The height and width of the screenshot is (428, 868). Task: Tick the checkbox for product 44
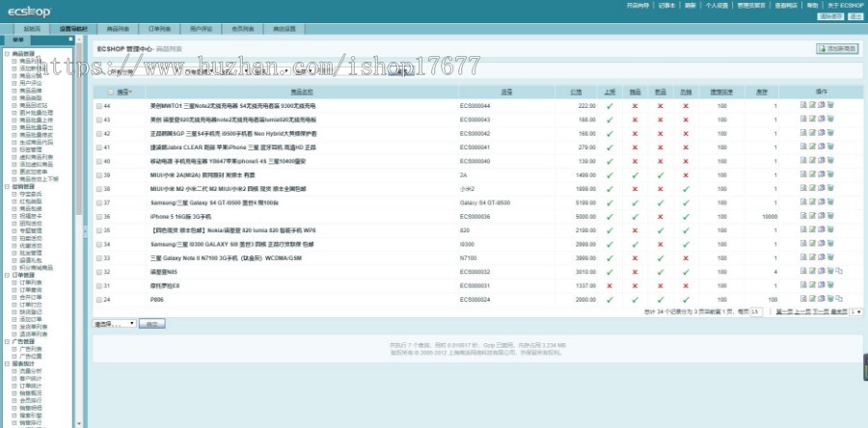click(99, 106)
